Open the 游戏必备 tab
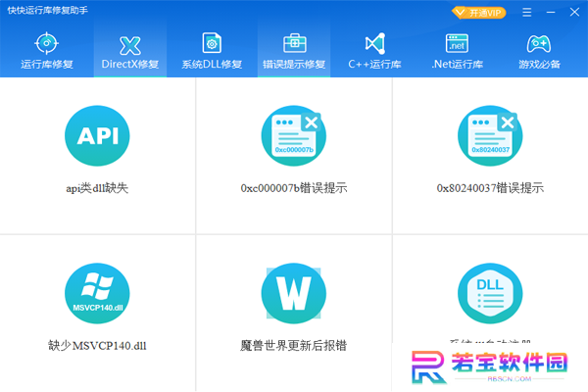 coord(539,51)
